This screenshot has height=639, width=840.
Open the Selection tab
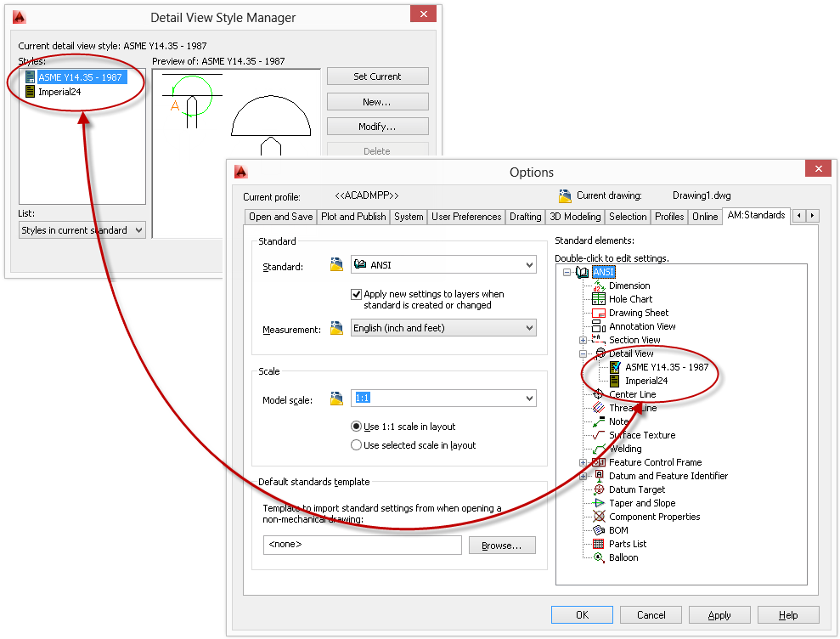[628, 217]
